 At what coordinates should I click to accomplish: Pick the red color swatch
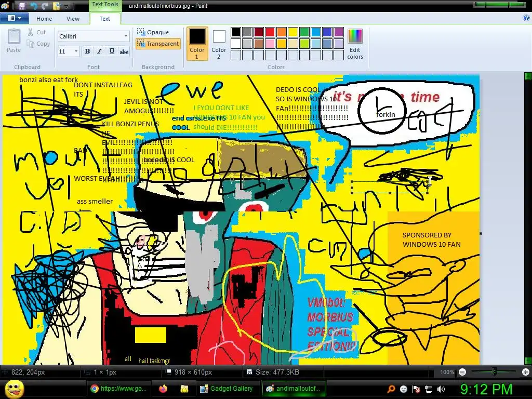click(270, 32)
